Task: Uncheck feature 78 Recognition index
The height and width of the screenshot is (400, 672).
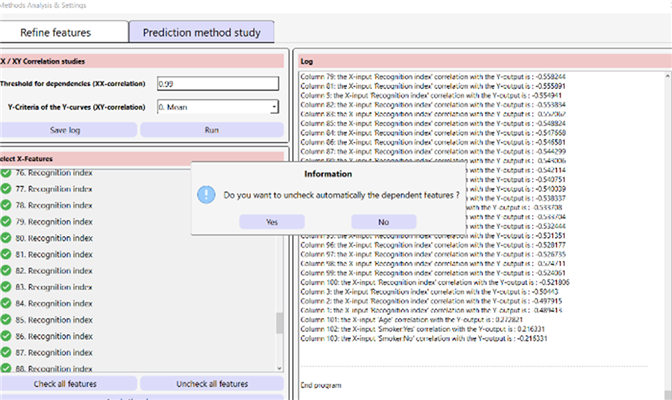Action: (x=6, y=205)
